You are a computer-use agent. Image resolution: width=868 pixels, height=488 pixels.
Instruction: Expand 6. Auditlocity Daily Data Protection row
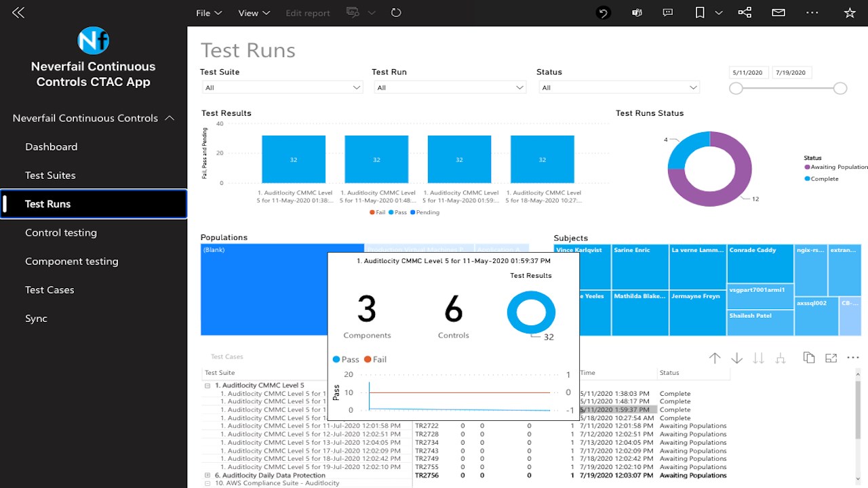208,475
